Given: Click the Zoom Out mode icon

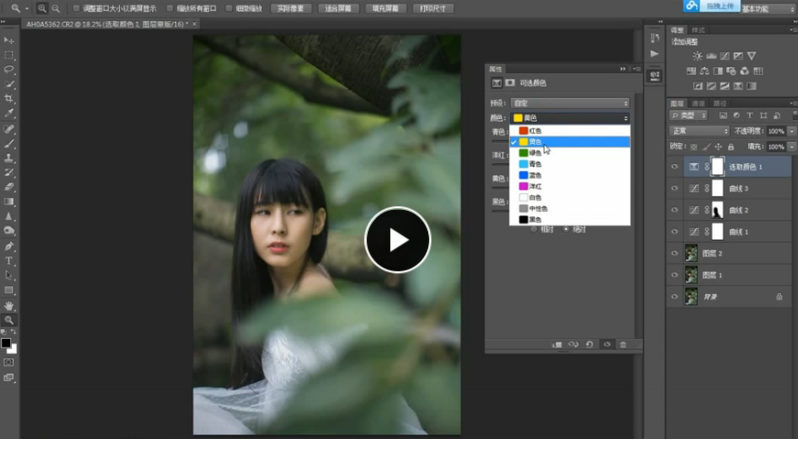Looking at the screenshot, I should point(55,8).
